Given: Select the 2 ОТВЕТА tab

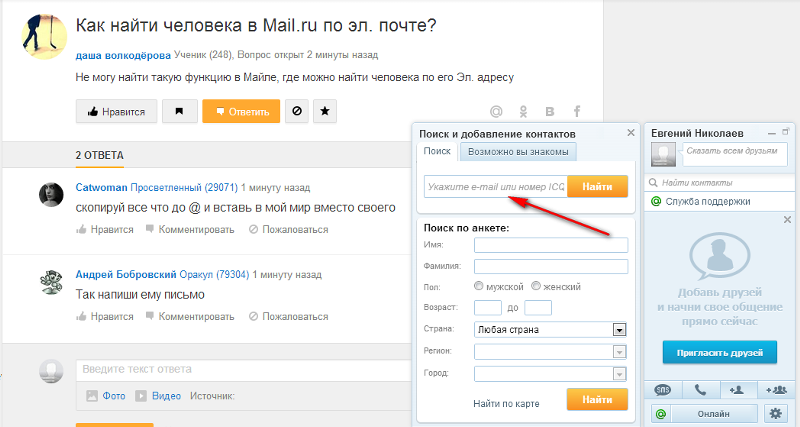Looking at the screenshot, I should point(99,155).
